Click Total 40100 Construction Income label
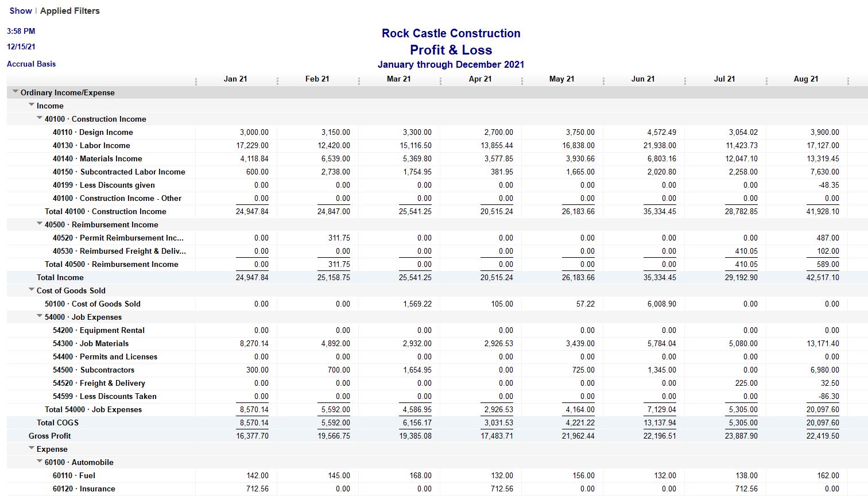 (106, 211)
